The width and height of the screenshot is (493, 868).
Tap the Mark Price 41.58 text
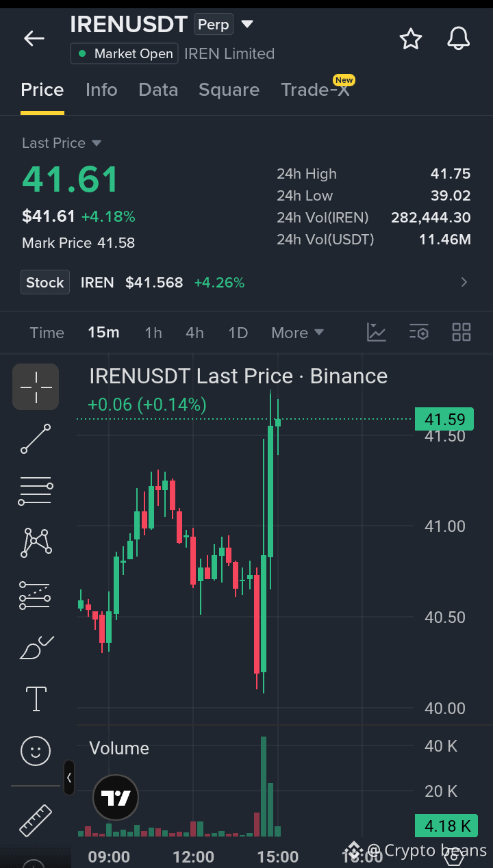pyautogui.click(x=79, y=243)
